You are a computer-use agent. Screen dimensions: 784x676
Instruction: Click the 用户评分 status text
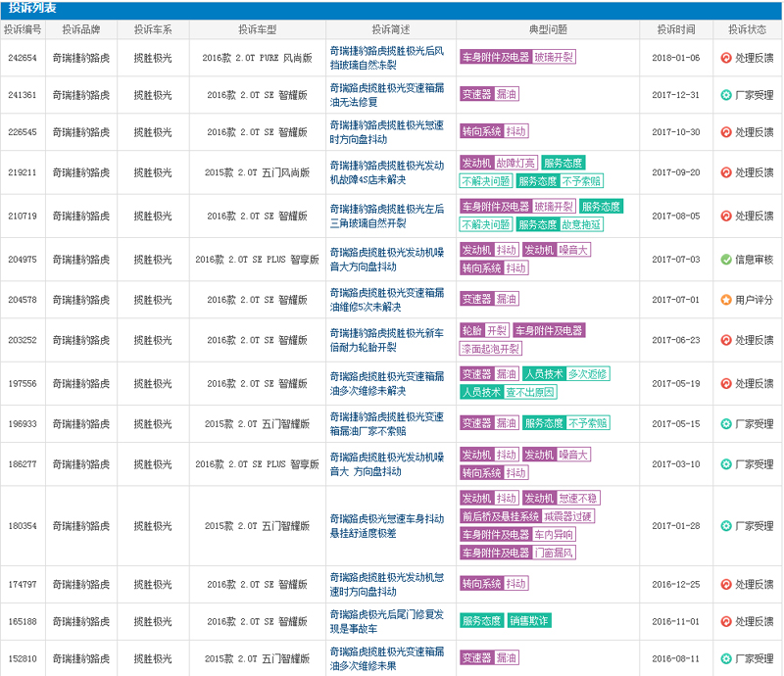754,300
